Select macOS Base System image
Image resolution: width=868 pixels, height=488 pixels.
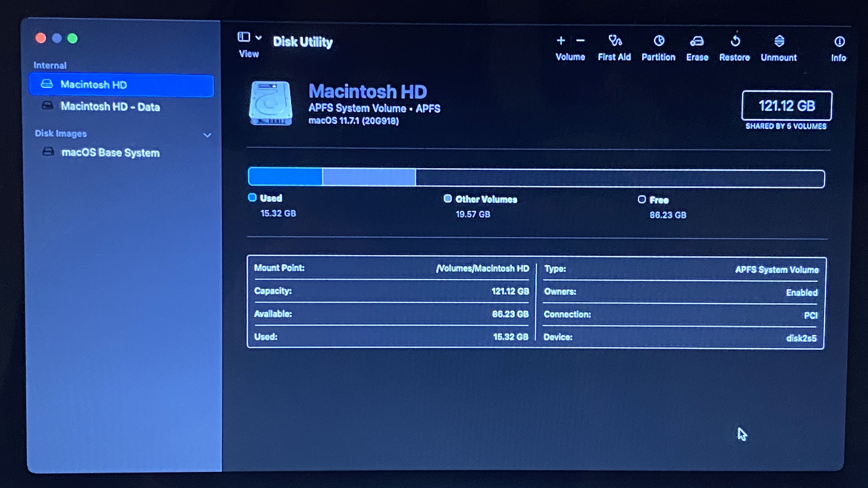pos(110,153)
